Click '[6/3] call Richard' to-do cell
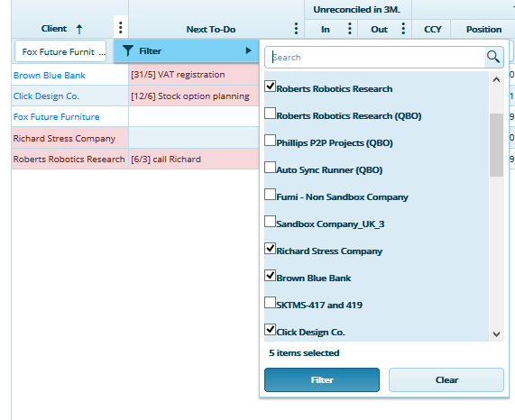515x420 pixels. click(194, 160)
